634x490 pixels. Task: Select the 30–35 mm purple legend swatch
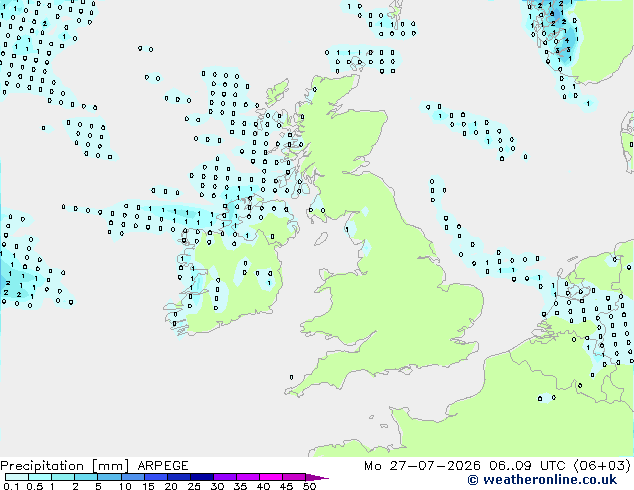(x=224, y=477)
